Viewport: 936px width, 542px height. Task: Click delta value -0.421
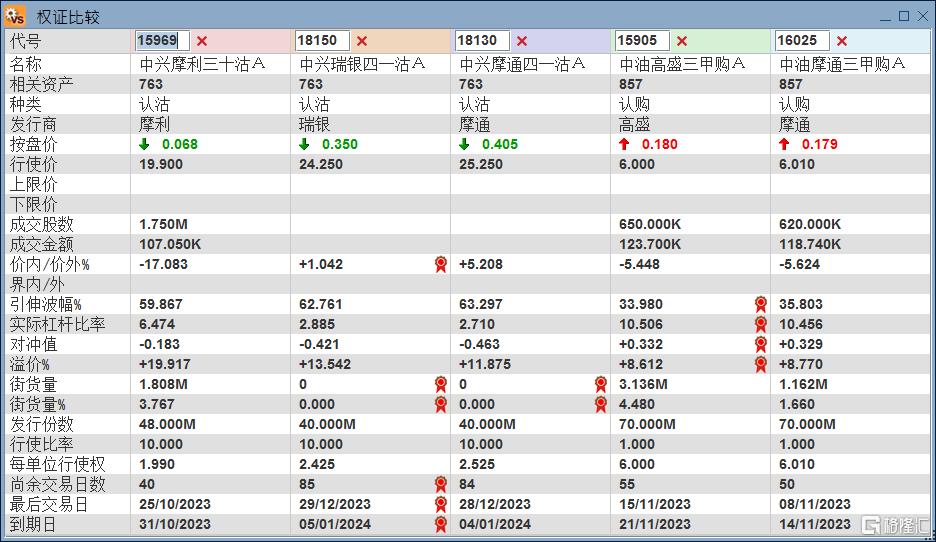(319, 344)
